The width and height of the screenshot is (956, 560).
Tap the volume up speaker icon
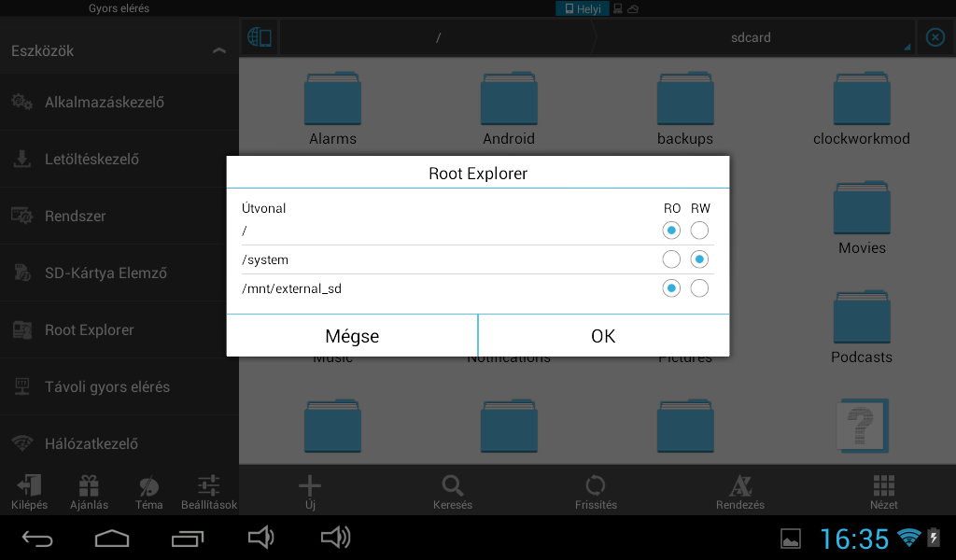pyautogui.click(x=335, y=538)
